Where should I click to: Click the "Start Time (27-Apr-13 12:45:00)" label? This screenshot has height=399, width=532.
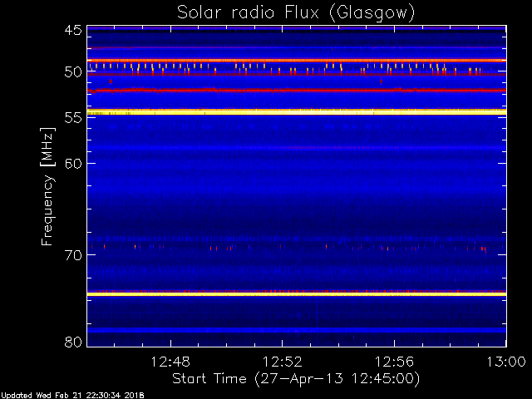(x=296, y=379)
